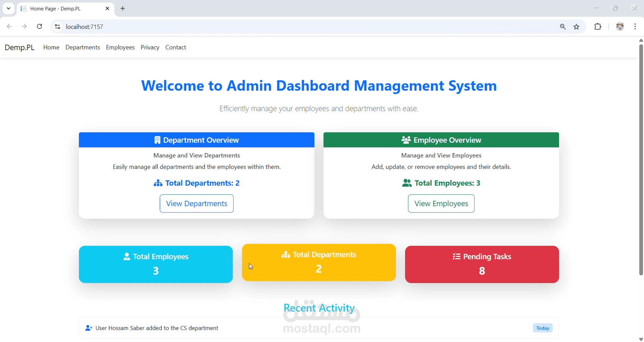Click the browser forward arrow

point(24,27)
